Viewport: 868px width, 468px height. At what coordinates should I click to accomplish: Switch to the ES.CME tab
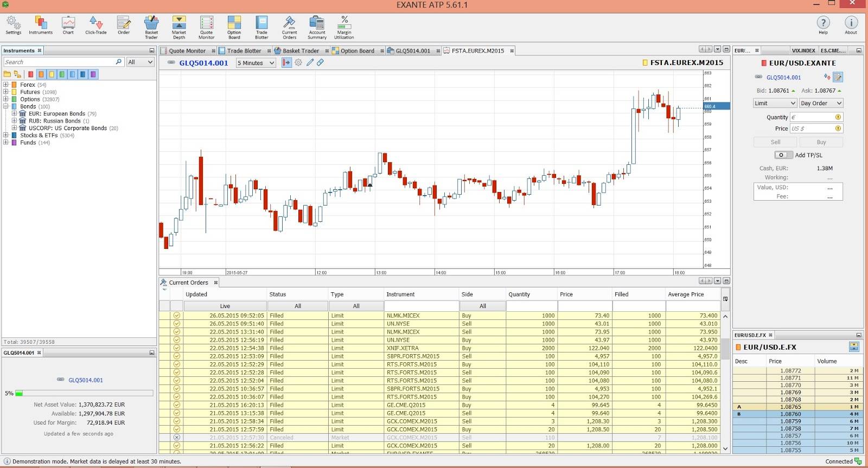coord(832,50)
